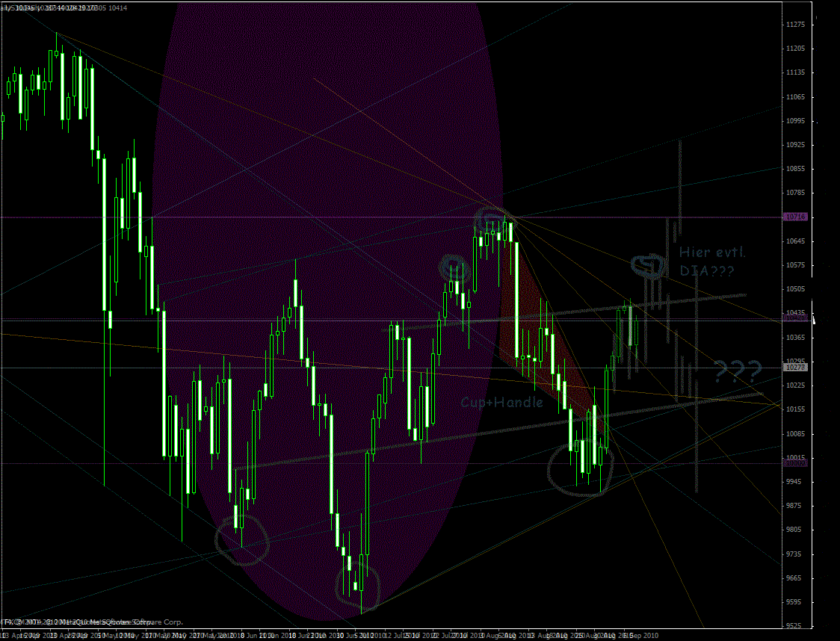Click the 11065 price axis label

click(796, 97)
